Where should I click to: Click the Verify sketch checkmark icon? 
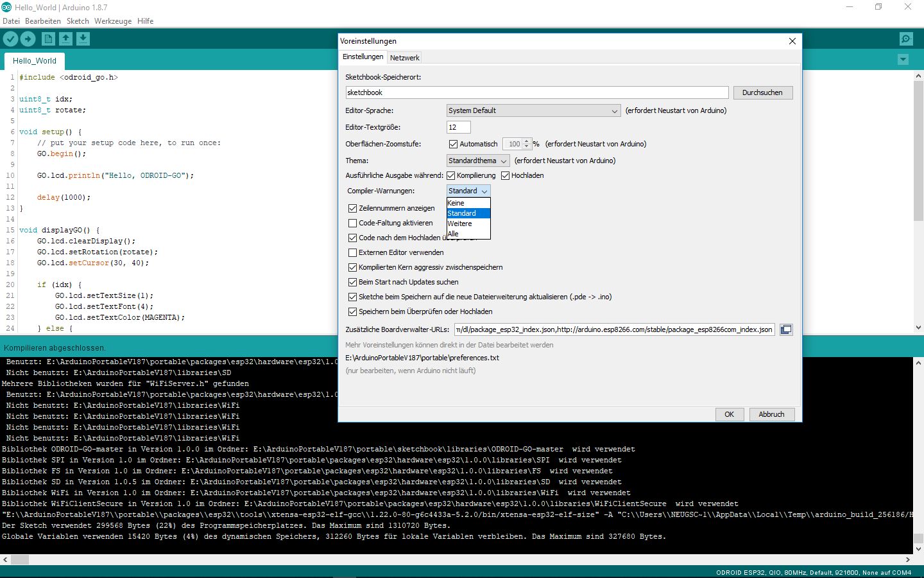pos(11,39)
